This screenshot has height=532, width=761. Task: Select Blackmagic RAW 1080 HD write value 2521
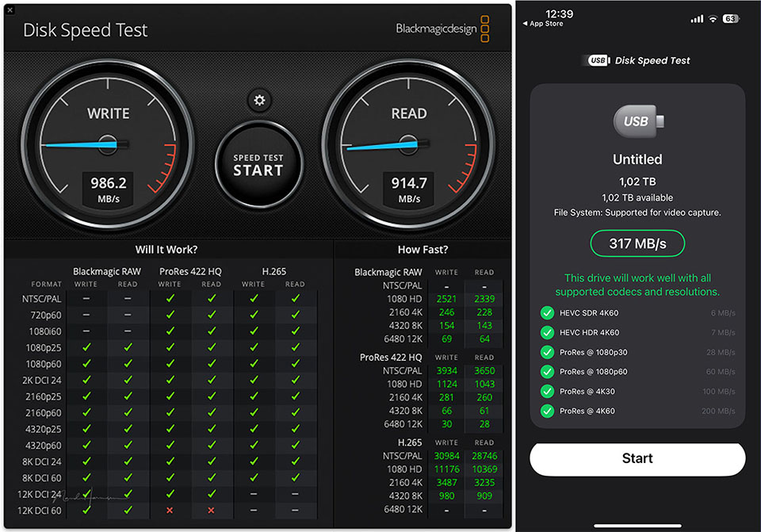tap(446, 299)
